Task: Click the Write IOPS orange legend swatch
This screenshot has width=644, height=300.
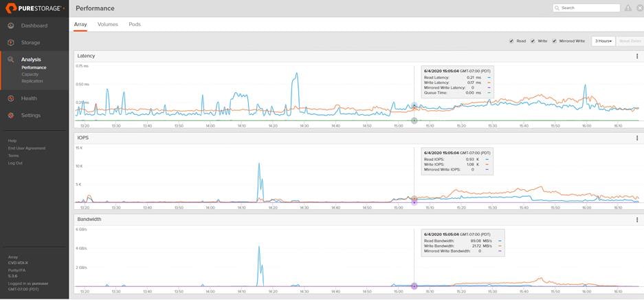Action: tap(489, 164)
